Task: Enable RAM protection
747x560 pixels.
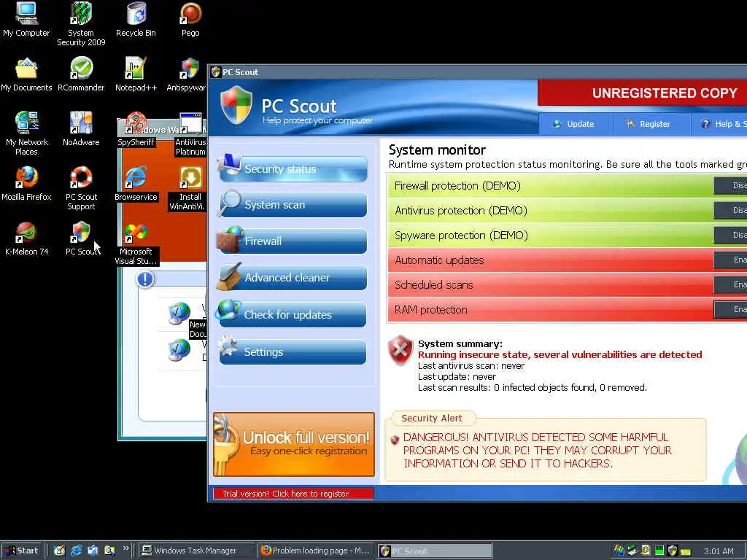Action: (730, 309)
